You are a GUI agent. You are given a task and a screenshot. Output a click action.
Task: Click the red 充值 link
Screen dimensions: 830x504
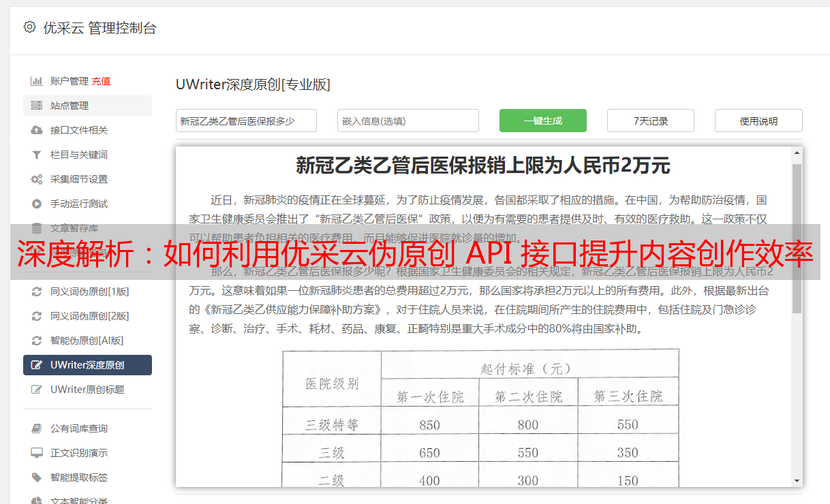click(x=101, y=81)
